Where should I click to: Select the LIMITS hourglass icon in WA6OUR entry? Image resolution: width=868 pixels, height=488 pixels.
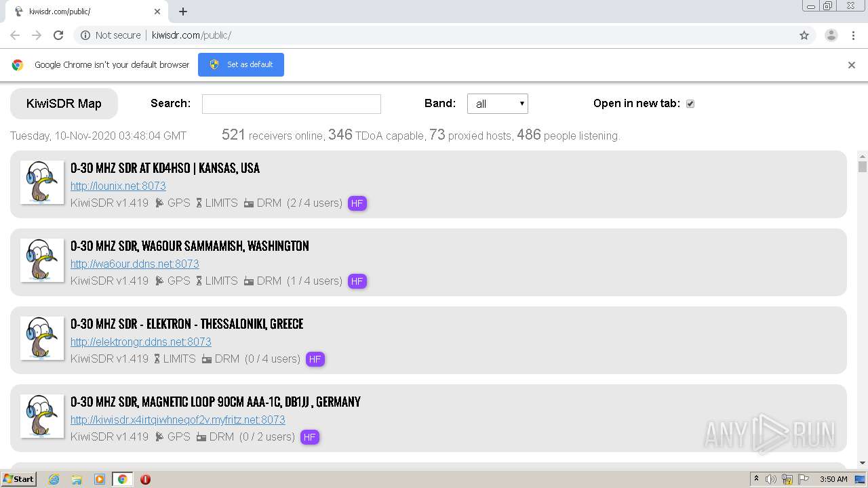pos(199,281)
